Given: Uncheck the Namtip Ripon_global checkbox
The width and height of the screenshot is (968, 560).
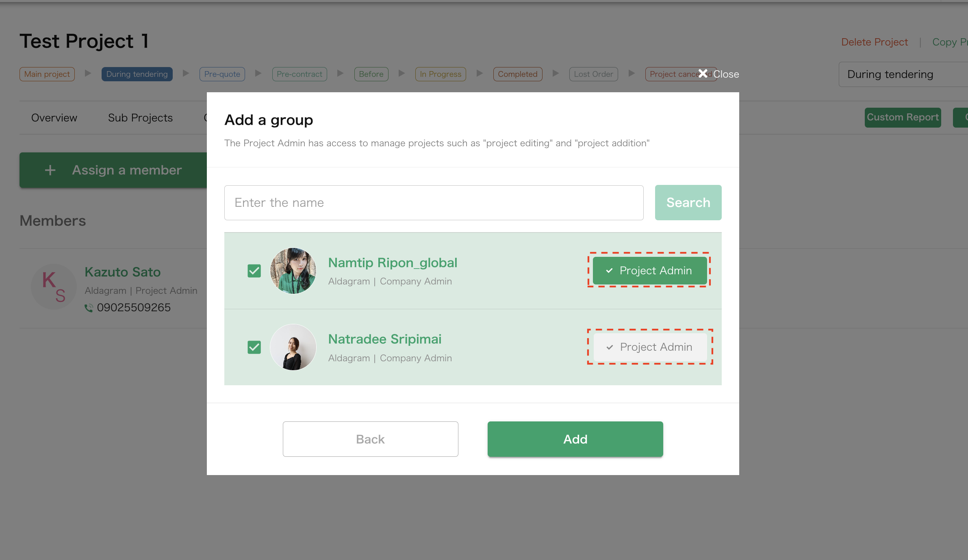Looking at the screenshot, I should (x=254, y=271).
